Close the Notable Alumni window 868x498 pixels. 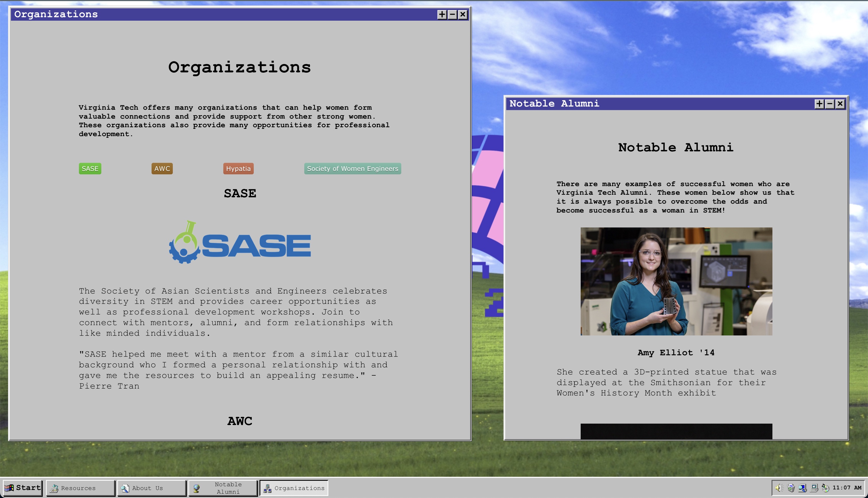840,104
